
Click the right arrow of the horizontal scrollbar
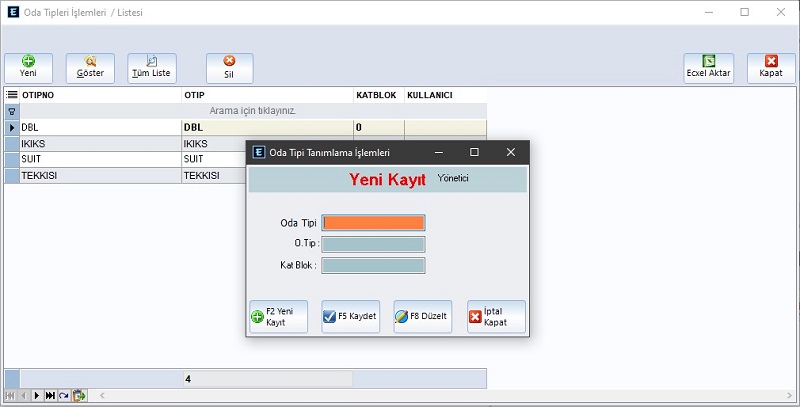tap(791, 395)
